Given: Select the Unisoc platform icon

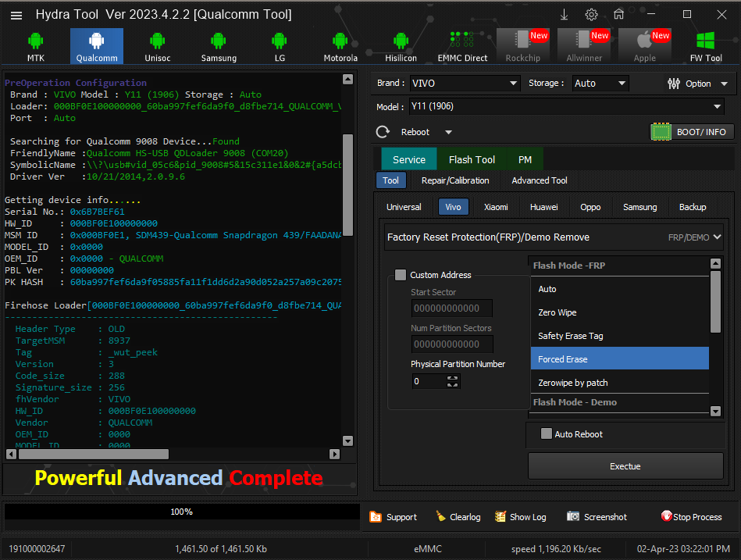Looking at the screenshot, I should (158, 46).
